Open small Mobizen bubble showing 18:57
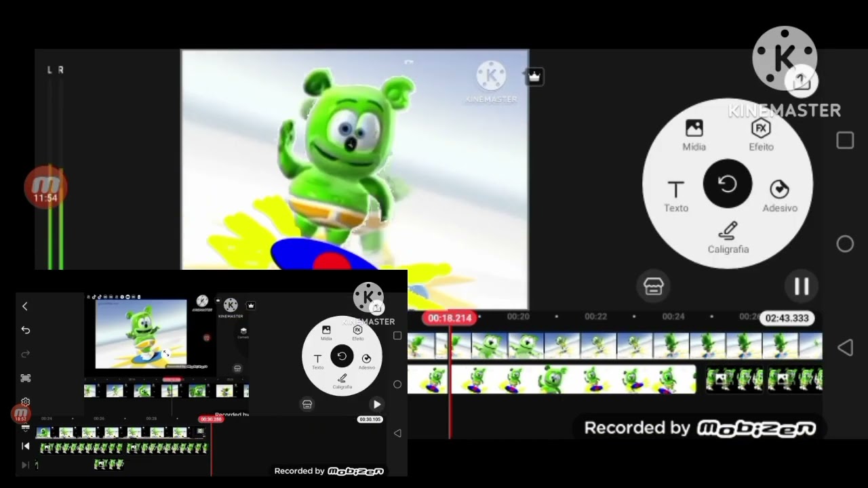 tap(21, 415)
